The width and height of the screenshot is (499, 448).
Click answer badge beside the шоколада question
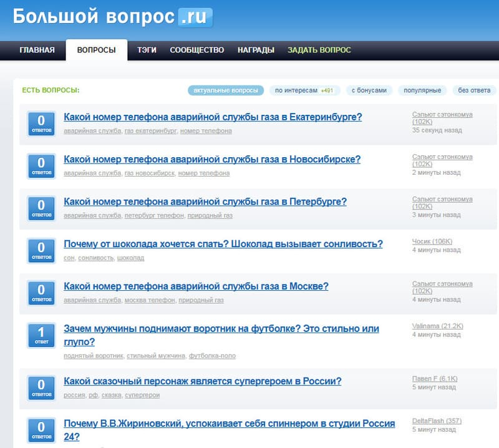tap(41, 250)
